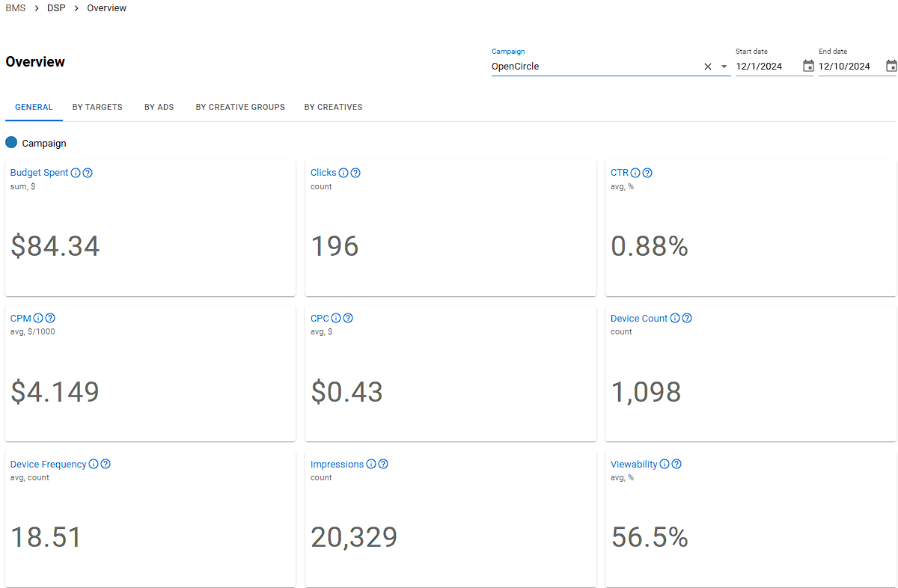Click the help question icon beside CPM
The height and width of the screenshot is (588, 898).
coord(50,318)
